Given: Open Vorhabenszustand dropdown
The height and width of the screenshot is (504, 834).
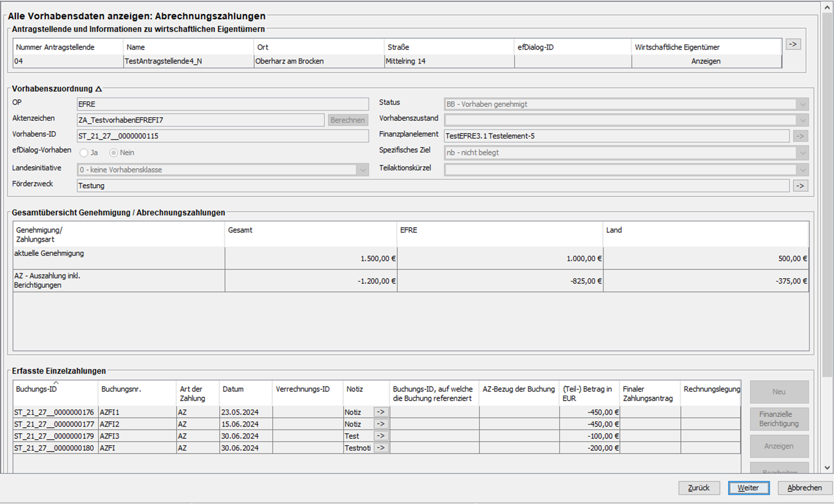Looking at the screenshot, I should tap(802, 120).
